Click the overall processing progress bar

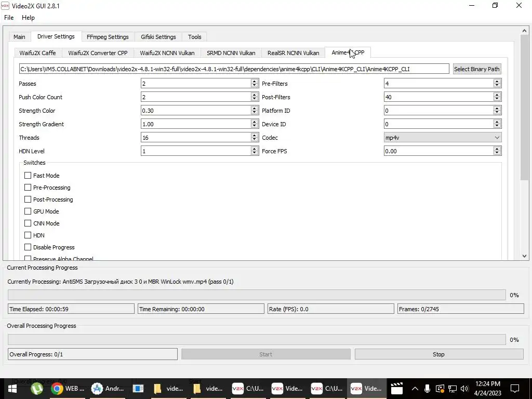click(257, 339)
